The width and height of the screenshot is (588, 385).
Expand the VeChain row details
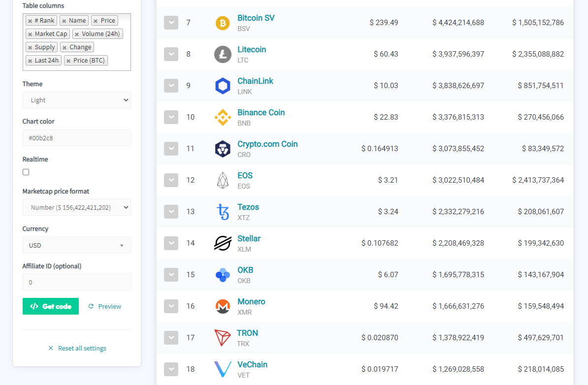tap(171, 369)
